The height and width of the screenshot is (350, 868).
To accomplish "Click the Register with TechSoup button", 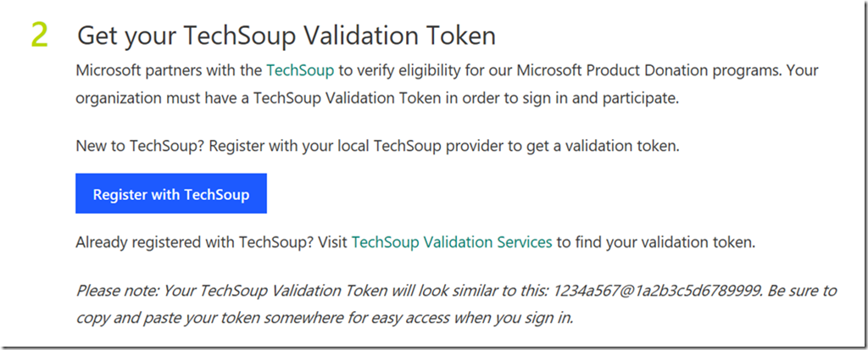I will (x=171, y=194).
